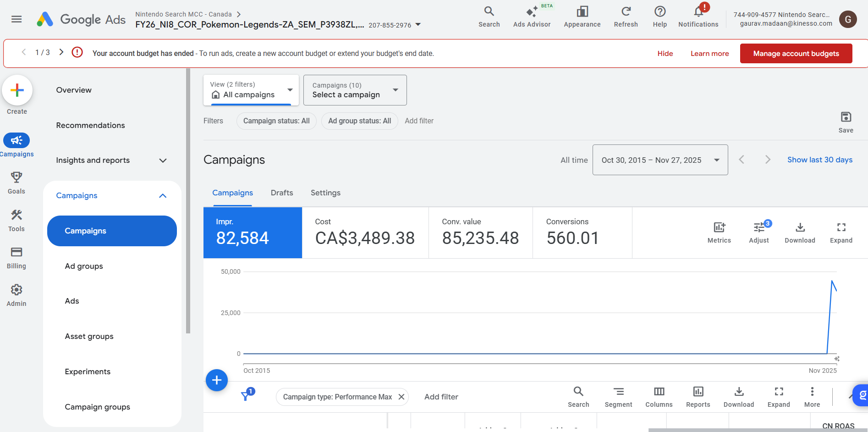Open the date range dropdown

pos(660,160)
